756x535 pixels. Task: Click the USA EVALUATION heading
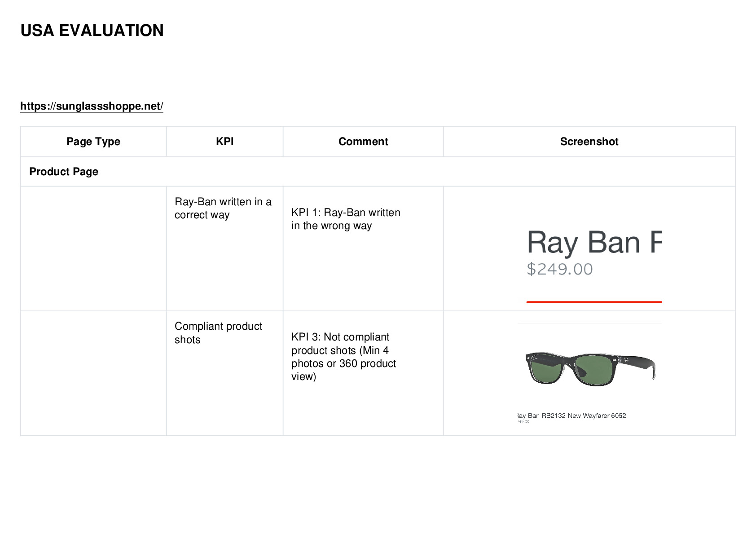point(92,31)
